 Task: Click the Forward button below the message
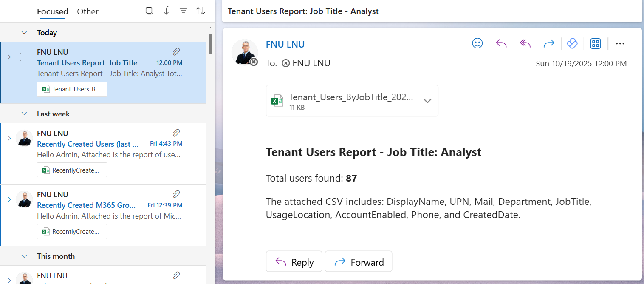point(359,262)
